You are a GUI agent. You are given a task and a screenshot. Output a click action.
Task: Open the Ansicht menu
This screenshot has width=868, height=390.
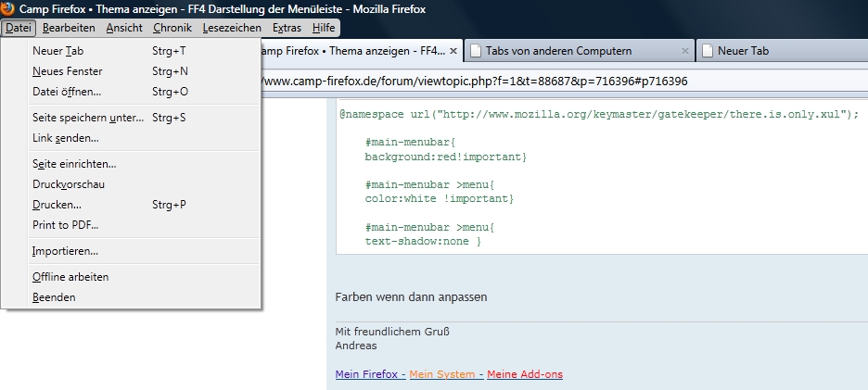124,28
